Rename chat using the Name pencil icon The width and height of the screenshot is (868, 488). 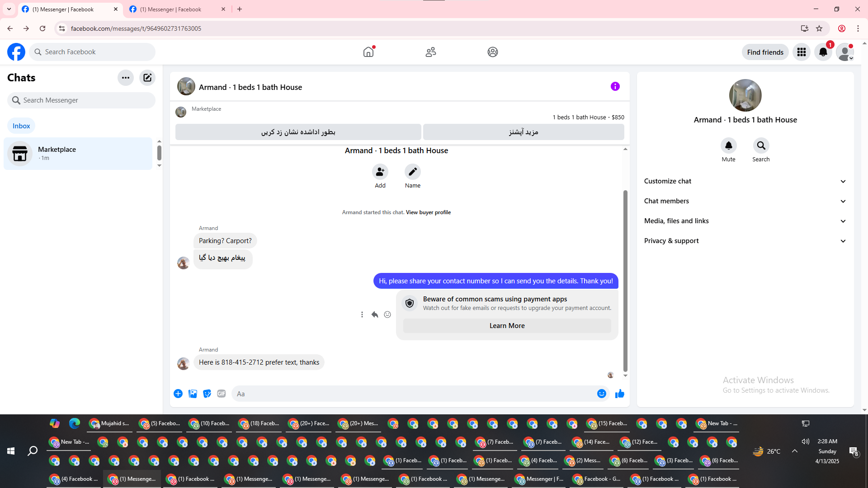coord(413,172)
